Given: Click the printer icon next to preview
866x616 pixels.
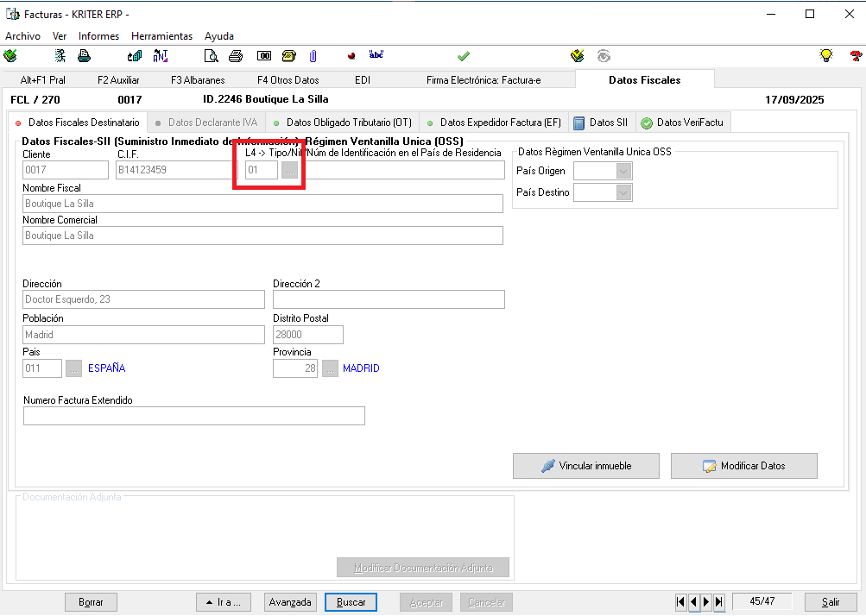Looking at the screenshot, I should point(236,56).
